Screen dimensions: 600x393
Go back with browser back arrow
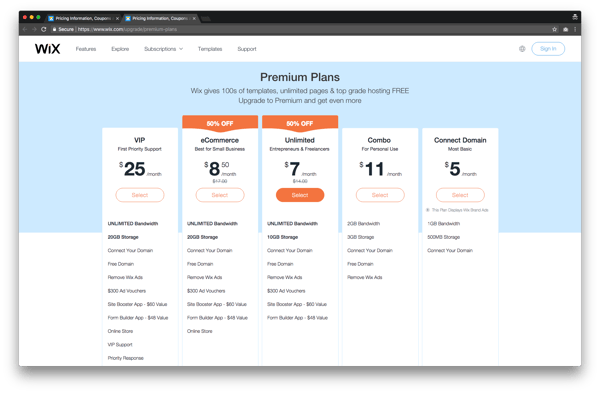[x=25, y=29]
